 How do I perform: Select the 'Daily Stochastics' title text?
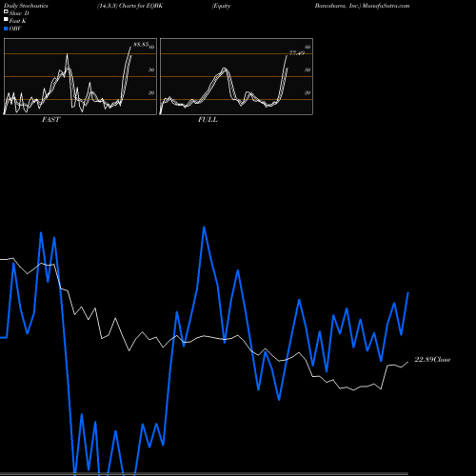(25, 6)
